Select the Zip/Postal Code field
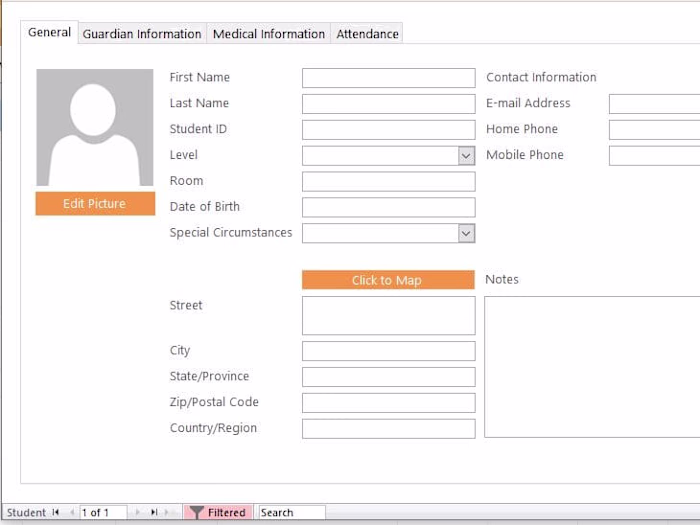Screen dimensions: 700x525 click(388, 403)
